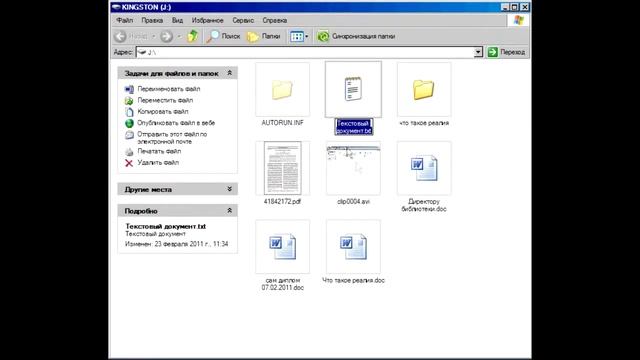This screenshot has width=640, height=360.
Task: Select the Текстовый документ.txt notepad icon
Action: 353,89
